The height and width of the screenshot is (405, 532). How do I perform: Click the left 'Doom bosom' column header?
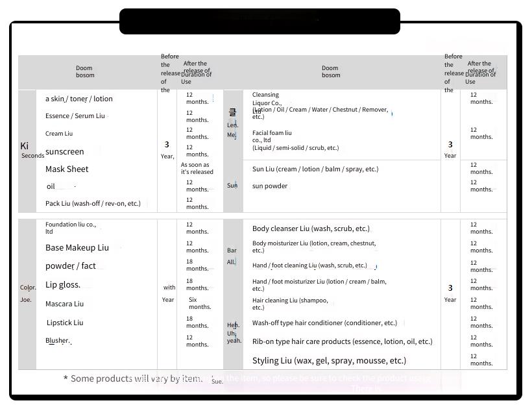85,71
